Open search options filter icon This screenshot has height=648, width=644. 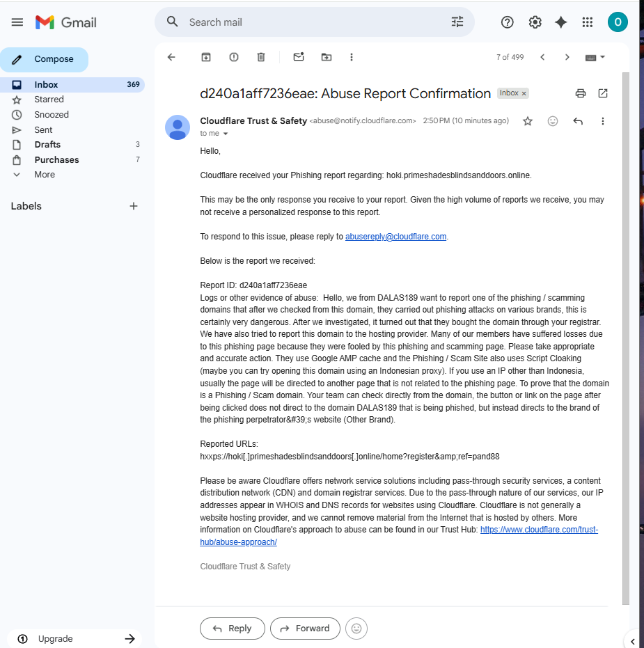tap(457, 22)
